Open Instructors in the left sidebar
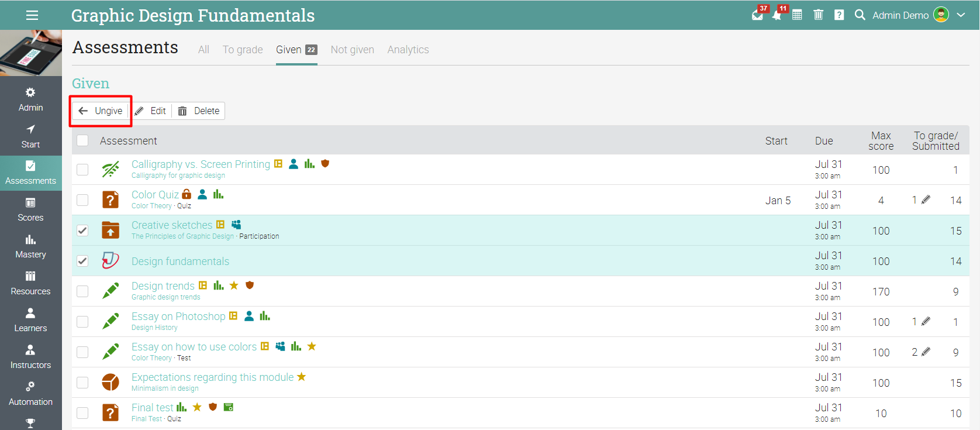980x430 pixels. (x=30, y=357)
